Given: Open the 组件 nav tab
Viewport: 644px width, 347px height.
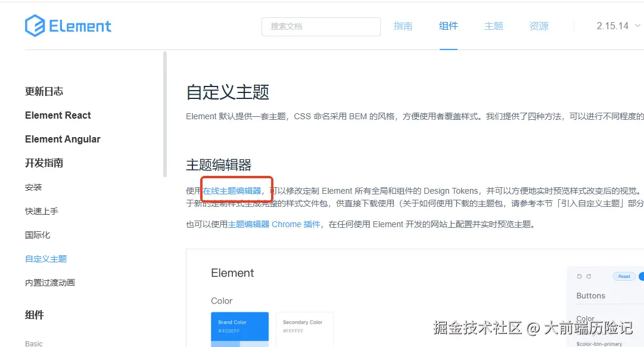Looking at the screenshot, I should (448, 26).
